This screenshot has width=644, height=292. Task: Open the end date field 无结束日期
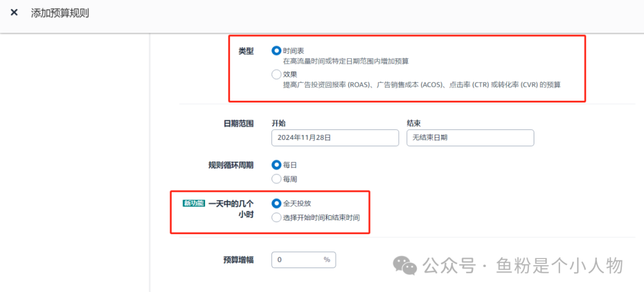(x=470, y=138)
